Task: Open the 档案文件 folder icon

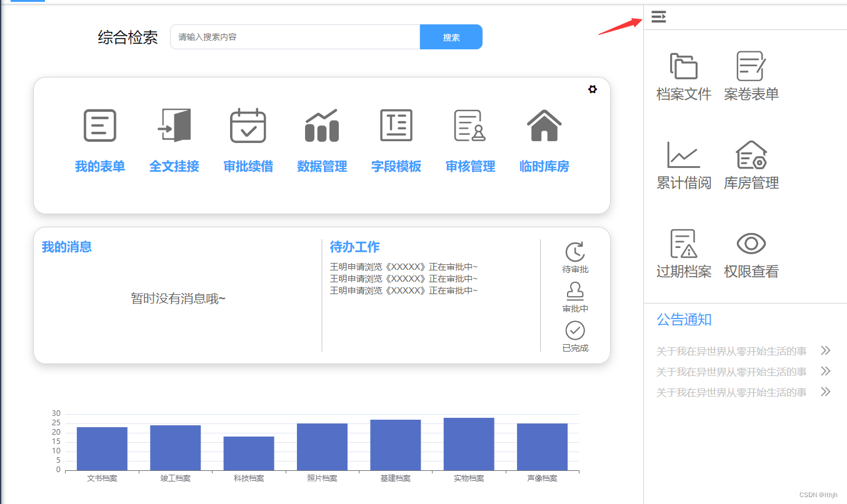Action: (x=683, y=66)
